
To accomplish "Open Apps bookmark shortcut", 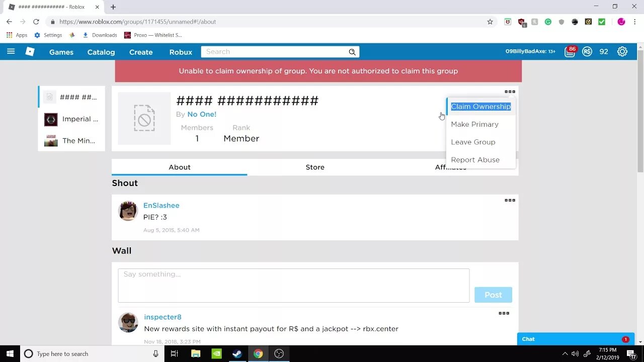I will 17,35.
